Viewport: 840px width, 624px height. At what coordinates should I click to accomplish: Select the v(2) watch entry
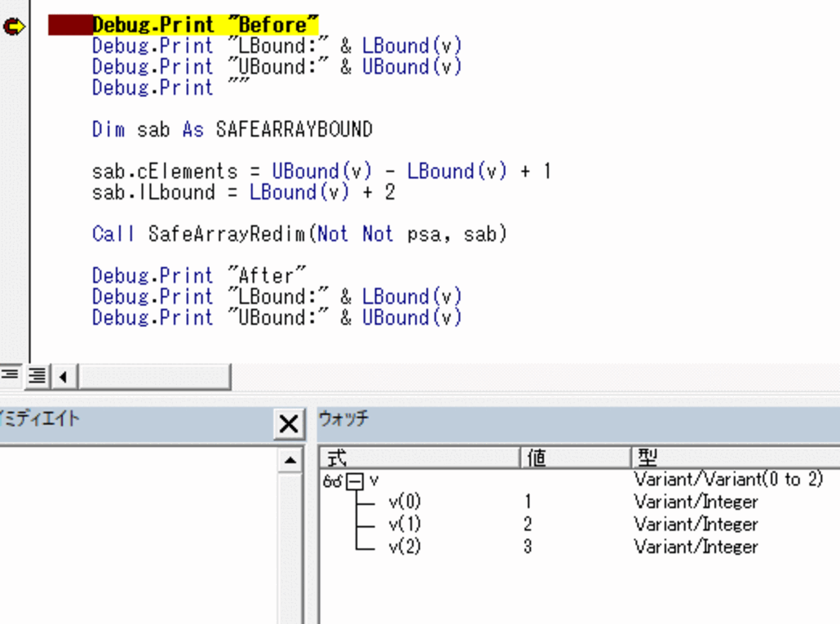pyautogui.click(x=404, y=546)
